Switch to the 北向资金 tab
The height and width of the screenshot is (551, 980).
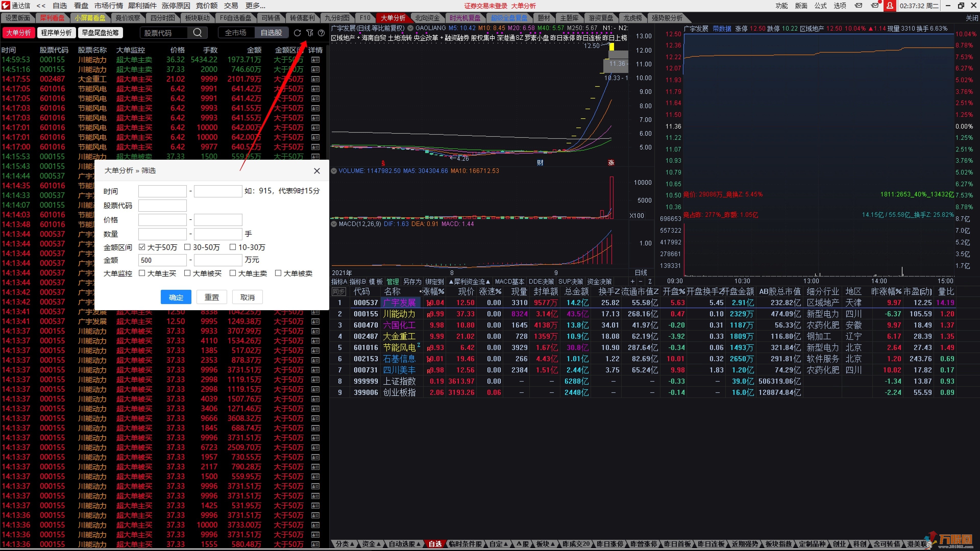tap(427, 18)
